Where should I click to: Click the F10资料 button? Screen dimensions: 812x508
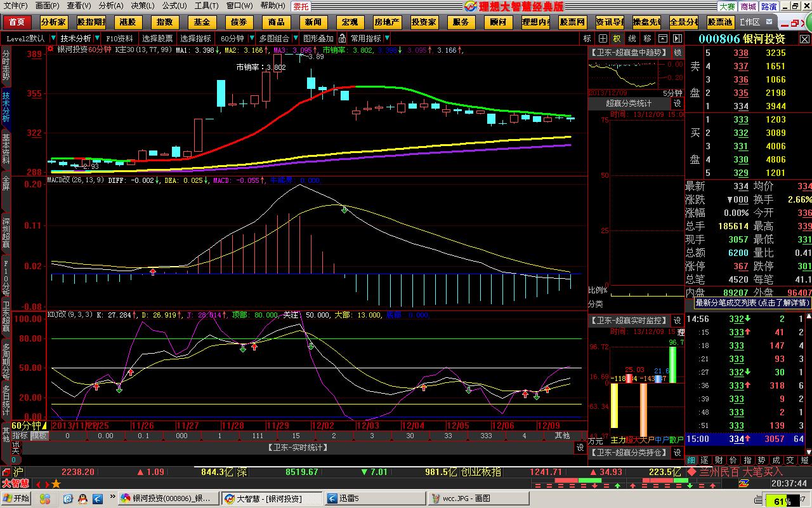[119, 38]
